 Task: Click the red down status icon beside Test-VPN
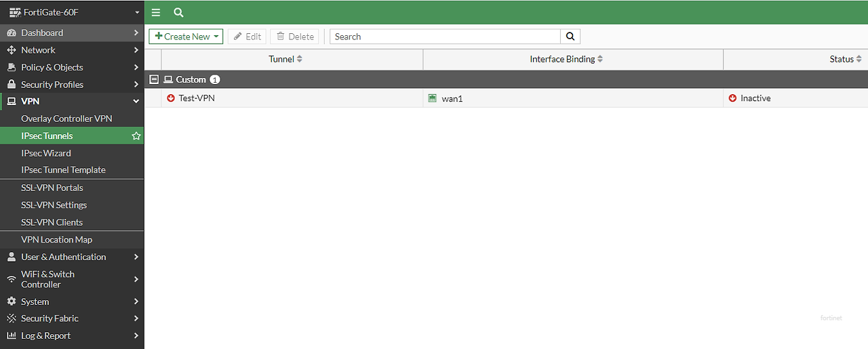pyautogui.click(x=171, y=98)
